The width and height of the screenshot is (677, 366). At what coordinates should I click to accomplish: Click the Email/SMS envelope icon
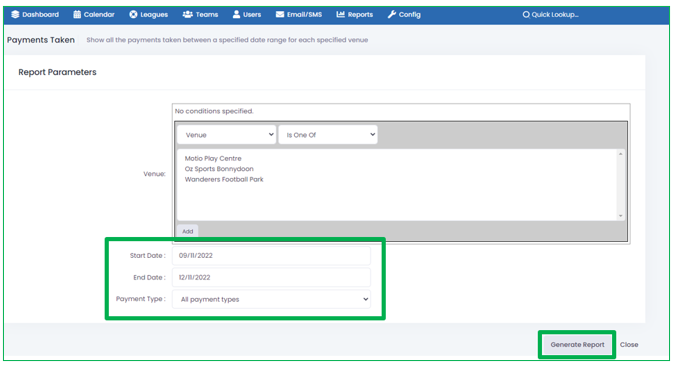click(x=280, y=14)
